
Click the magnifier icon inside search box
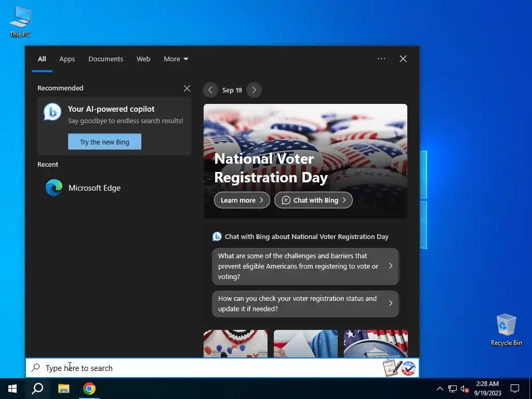point(36,368)
